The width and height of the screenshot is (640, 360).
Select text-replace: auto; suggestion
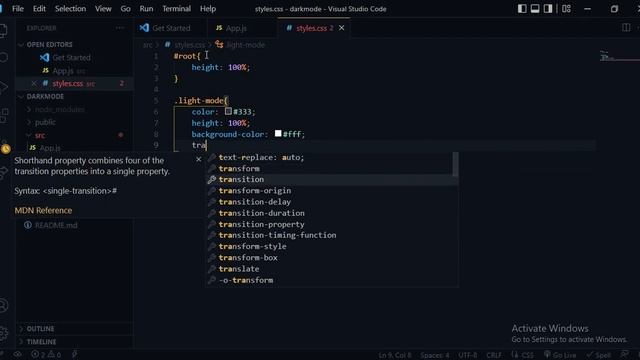click(331, 157)
